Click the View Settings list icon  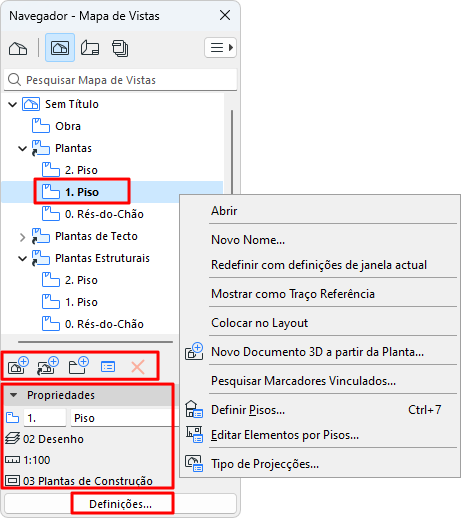[x=108, y=367]
